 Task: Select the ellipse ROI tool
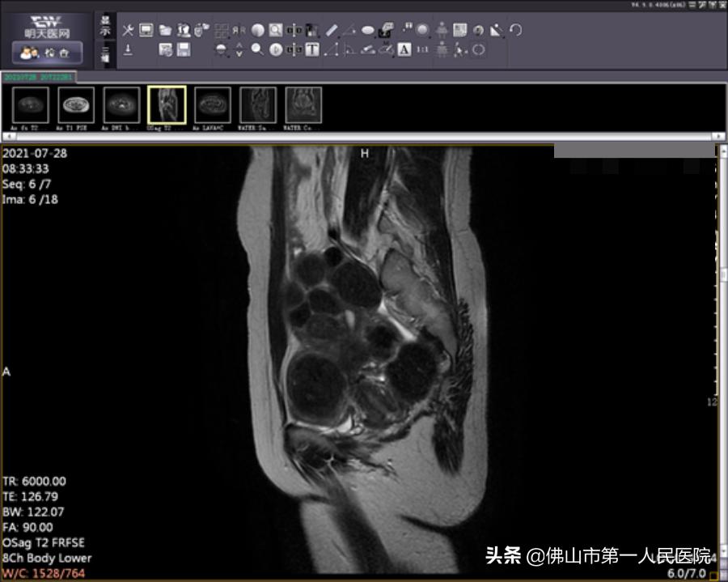tap(368, 31)
